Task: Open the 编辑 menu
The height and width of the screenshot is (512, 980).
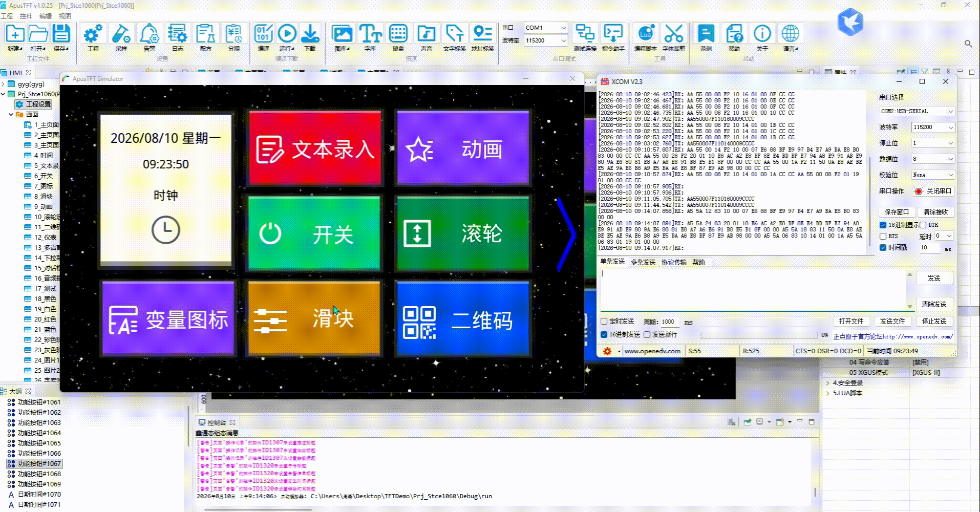Action: 46,16
